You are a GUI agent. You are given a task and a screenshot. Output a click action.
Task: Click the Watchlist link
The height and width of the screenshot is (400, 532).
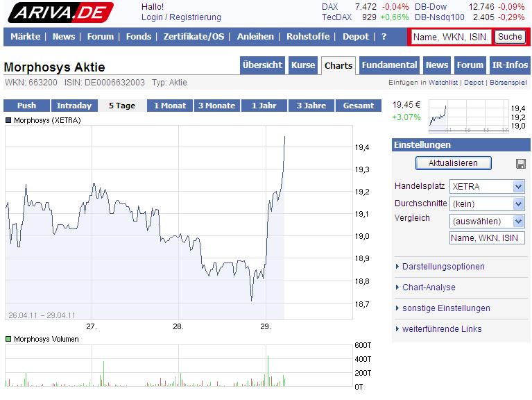[x=443, y=83]
